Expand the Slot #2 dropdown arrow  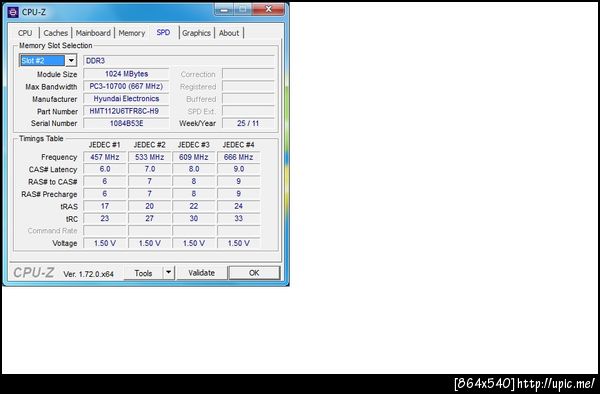tap(71, 60)
